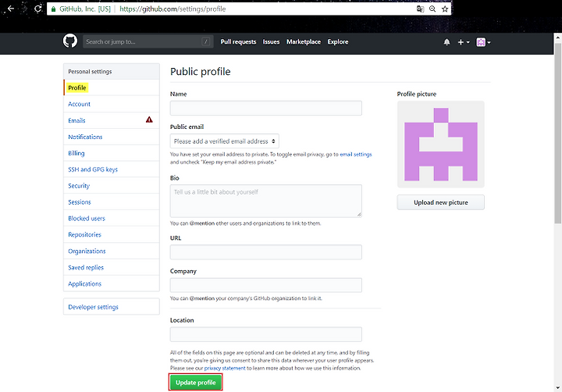Screen dimensions: 562x392
Task: Click the green padlock security icon
Action: click(53, 9)
